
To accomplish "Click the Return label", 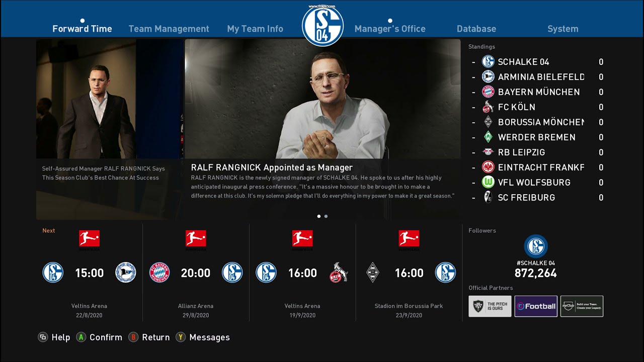I will [x=156, y=337].
